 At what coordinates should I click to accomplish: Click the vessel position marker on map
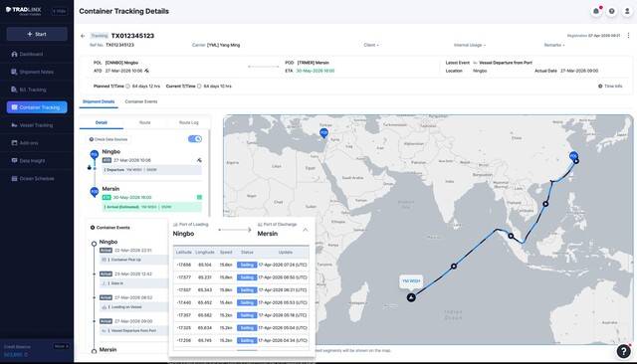(x=411, y=297)
